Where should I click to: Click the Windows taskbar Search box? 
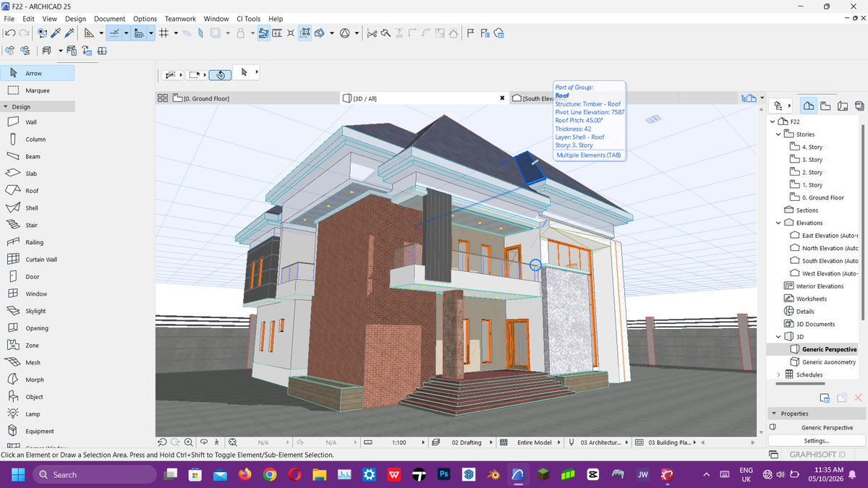pyautogui.click(x=94, y=475)
